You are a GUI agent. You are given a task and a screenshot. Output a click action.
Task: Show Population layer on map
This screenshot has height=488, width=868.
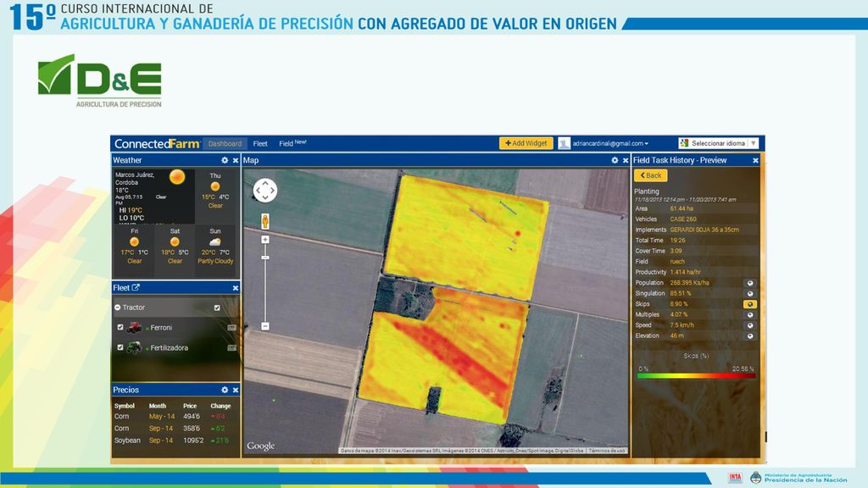click(x=750, y=283)
